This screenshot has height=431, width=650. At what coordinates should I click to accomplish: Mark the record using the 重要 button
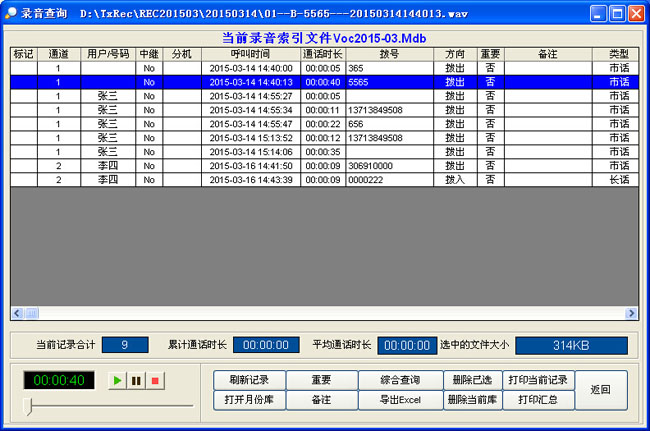coord(321,380)
